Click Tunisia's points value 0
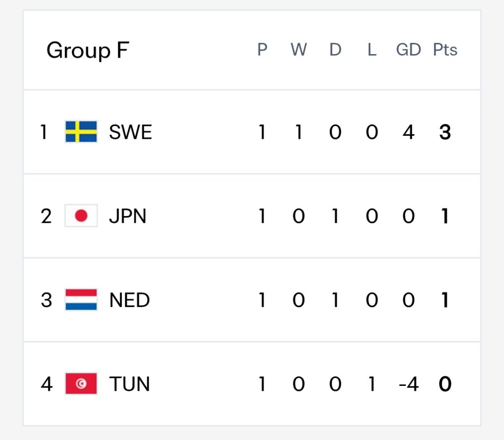This screenshot has width=504, height=440. tap(445, 384)
